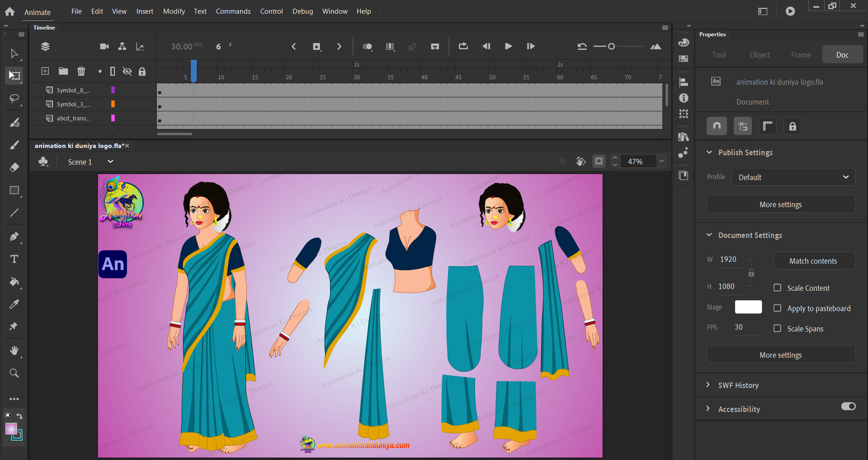Viewport: 868px width, 460px height.
Task: Play the timeline animation
Action: coord(508,46)
